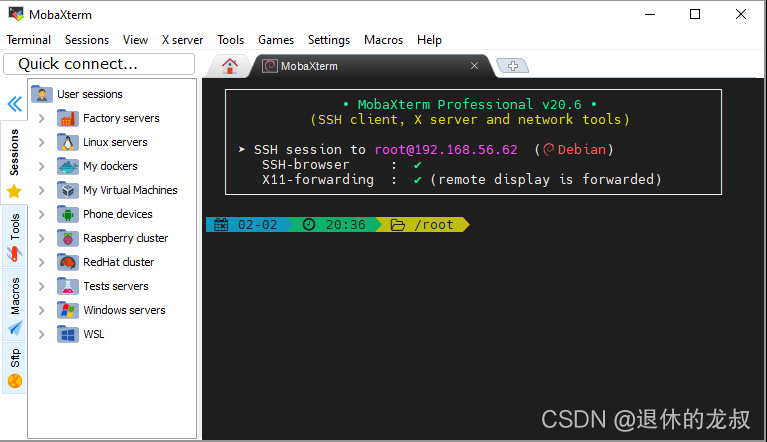Select the MobaXterm terminal tab
767x442 pixels.
[x=372, y=66]
